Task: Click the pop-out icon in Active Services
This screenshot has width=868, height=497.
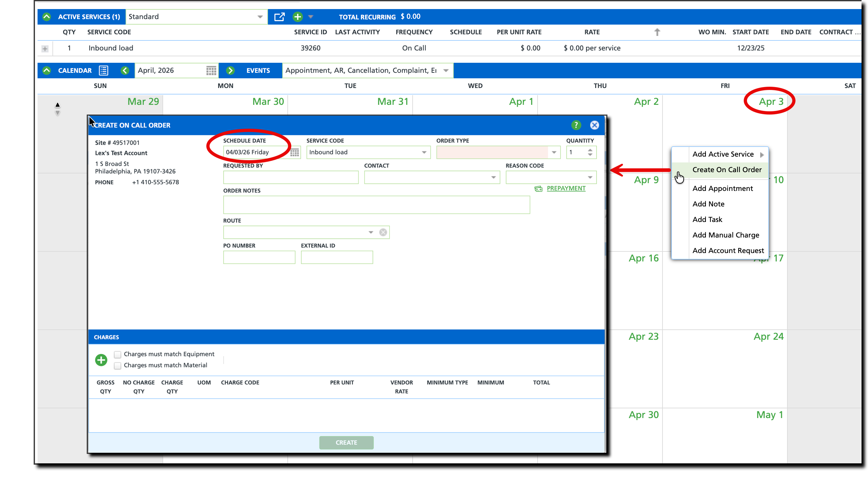Action: (x=279, y=17)
